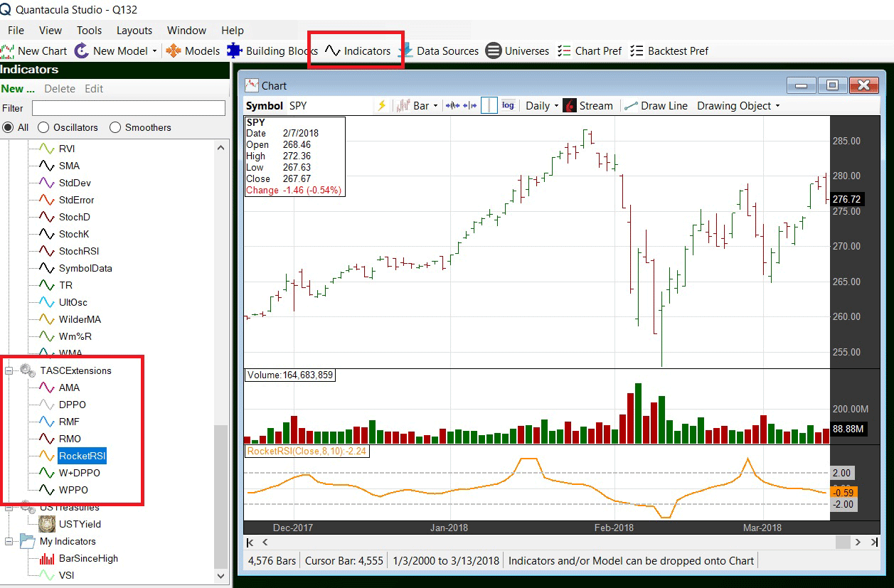This screenshot has width=894, height=588.
Task: Click the lightning bolt icon in chart toolbar
Action: pos(382,105)
